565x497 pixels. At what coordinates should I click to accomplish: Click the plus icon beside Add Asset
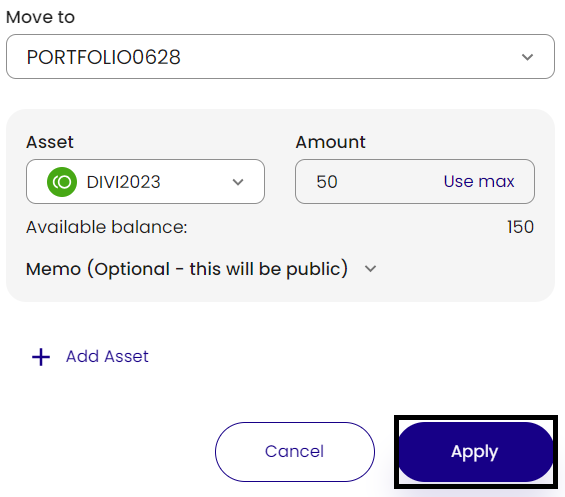[41, 357]
